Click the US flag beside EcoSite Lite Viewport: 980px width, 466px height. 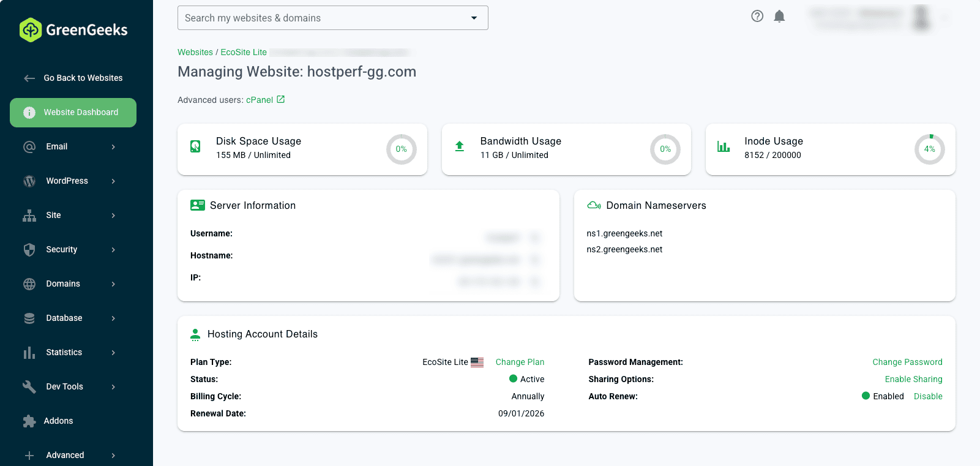477,362
